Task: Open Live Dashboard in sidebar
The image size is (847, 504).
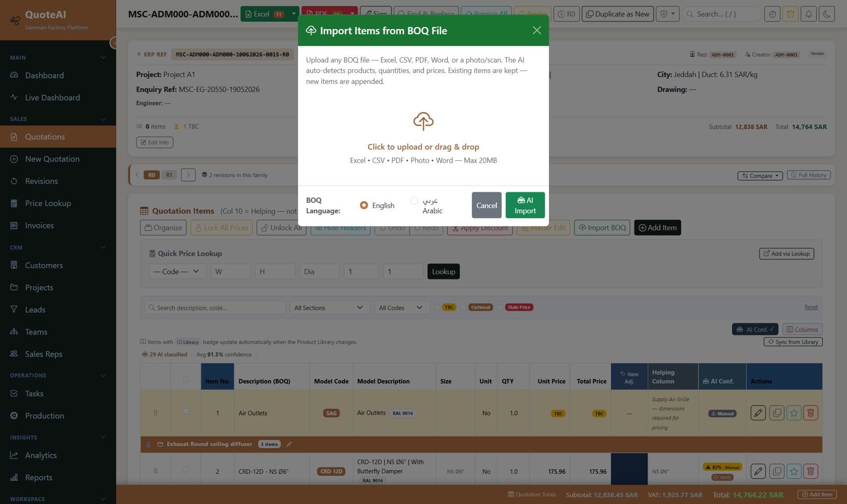Action: point(58,98)
